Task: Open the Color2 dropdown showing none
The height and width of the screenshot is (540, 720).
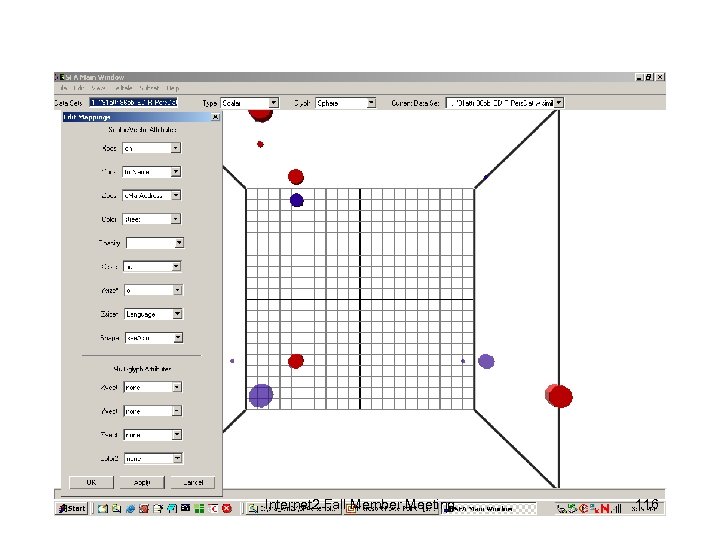Action: (177, 458)
